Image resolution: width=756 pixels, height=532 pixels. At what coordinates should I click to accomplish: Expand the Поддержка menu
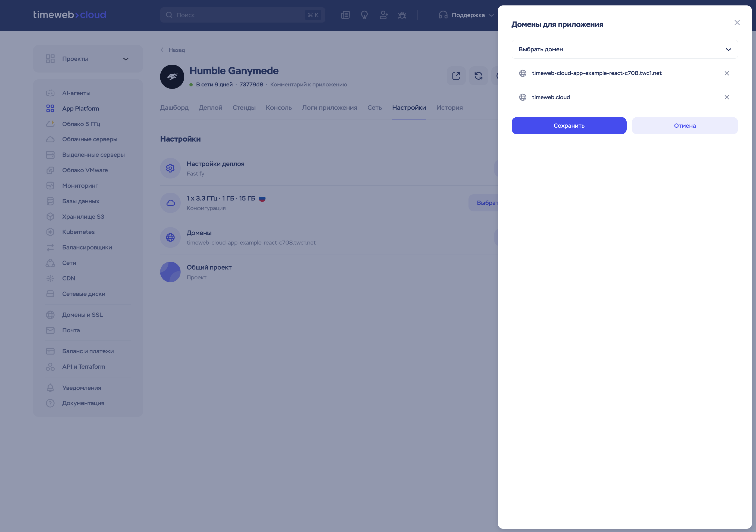tap(466, 15)
